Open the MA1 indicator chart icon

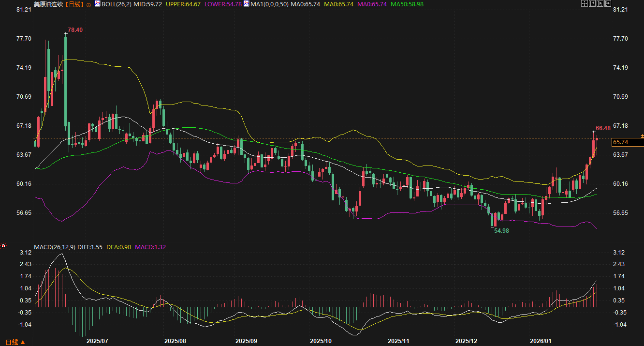246,4
